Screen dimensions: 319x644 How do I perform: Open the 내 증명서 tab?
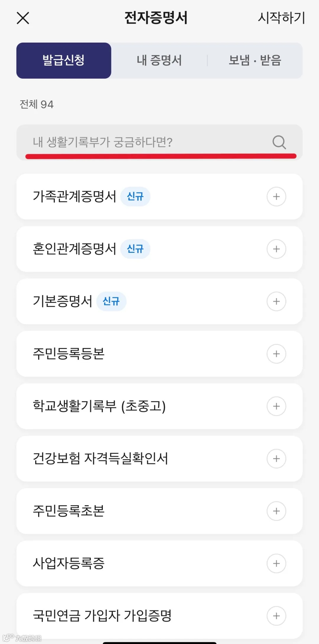159,61
